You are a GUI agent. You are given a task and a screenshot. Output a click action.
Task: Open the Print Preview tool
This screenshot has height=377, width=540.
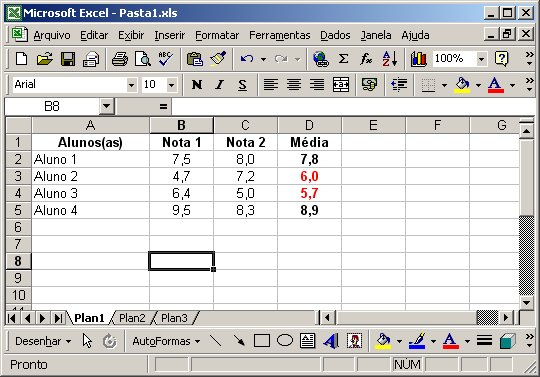[x=143, y=59]
